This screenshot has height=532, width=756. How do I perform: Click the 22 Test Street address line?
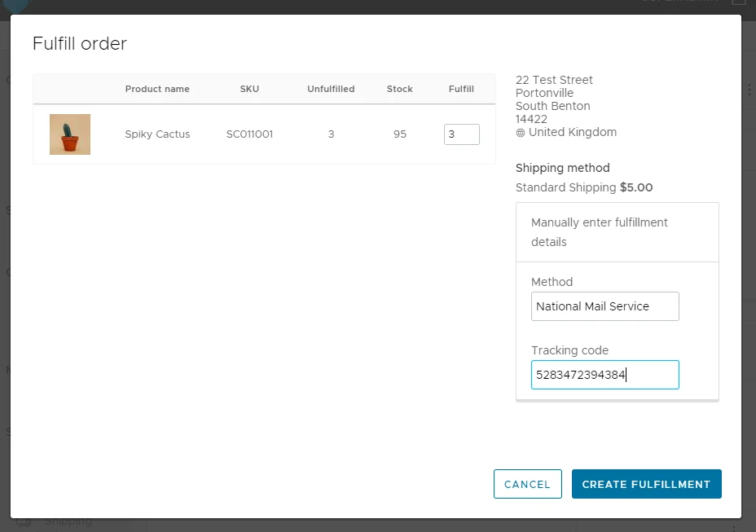click(554, 80)
